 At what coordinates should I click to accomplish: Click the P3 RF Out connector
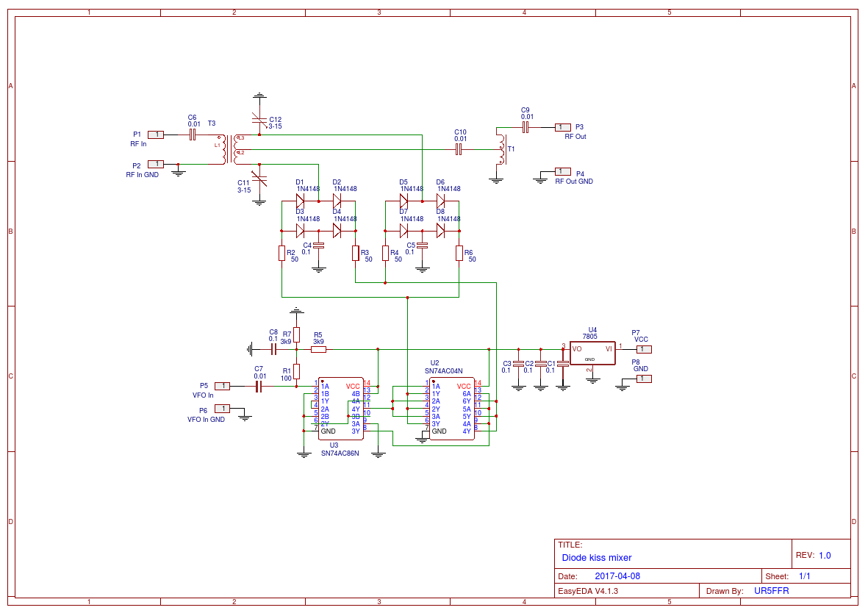click(x=562, y=127)
